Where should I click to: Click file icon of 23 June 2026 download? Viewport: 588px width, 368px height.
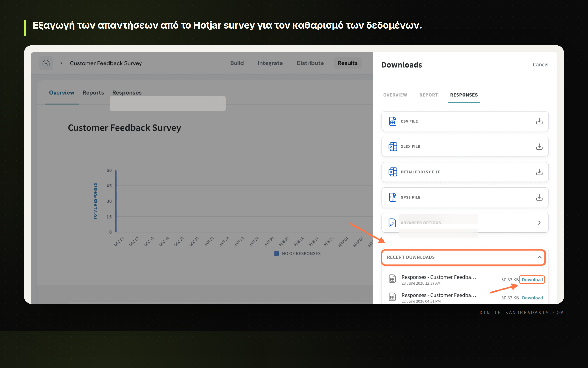(x=392, y=279)
